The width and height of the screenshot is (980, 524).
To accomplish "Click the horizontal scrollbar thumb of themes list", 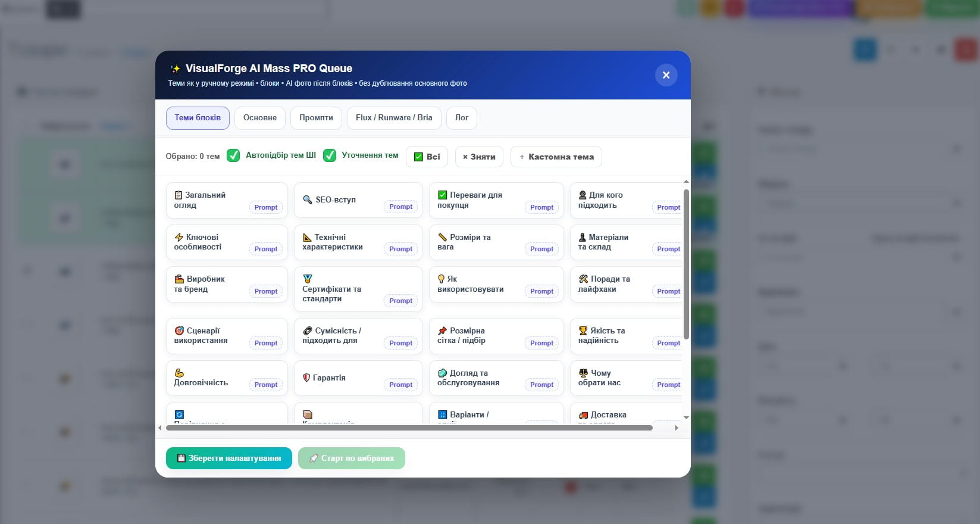I will click(409, 428).
